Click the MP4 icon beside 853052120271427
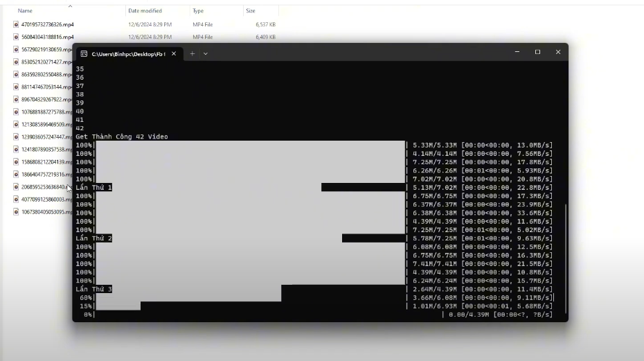Image resolution: width=644 pixels, height=361 pixels. click(16, 62)
